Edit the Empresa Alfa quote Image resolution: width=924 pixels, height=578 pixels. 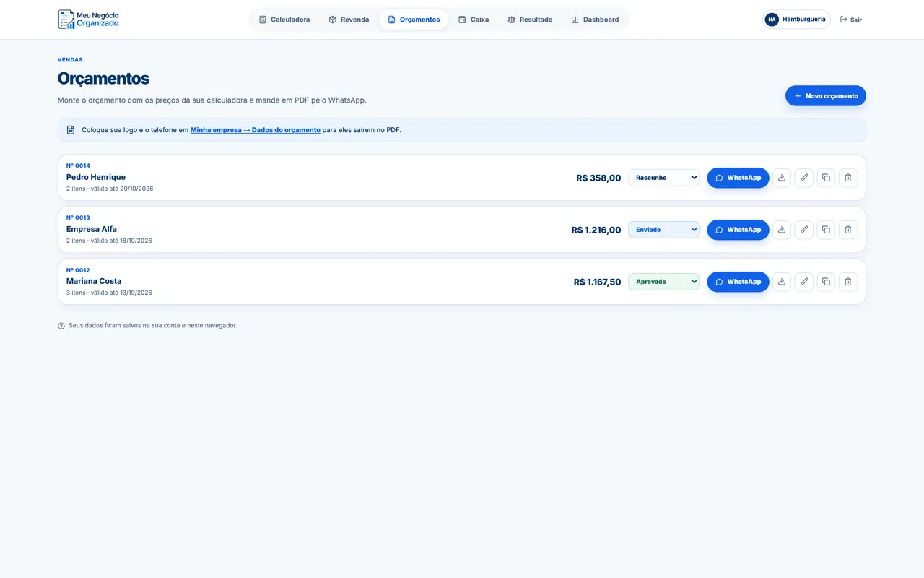804,230
